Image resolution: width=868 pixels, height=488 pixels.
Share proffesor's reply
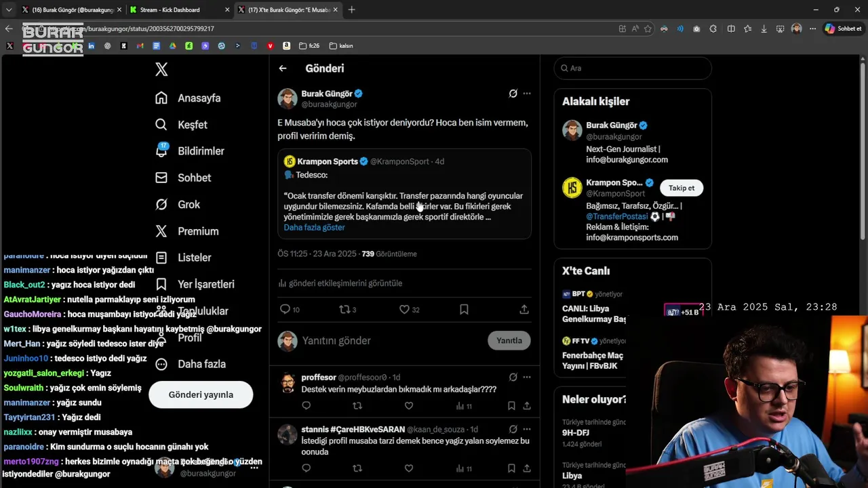coord(527,406)
